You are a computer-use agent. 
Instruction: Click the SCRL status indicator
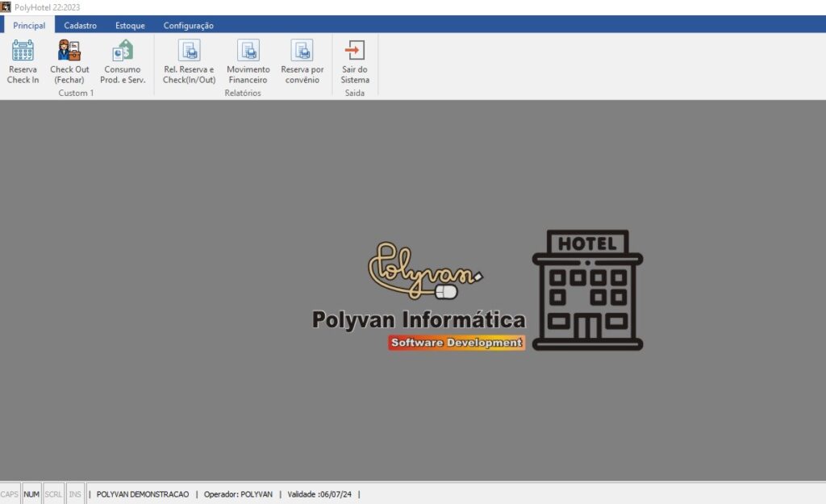click(x=53, y=494)
